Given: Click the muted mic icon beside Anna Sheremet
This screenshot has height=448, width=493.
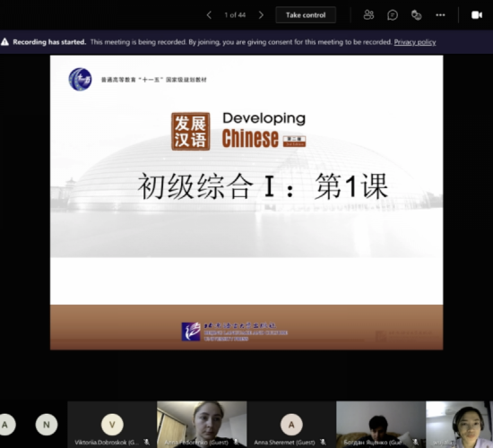Looking at the screenshot, I should point(323,442).
